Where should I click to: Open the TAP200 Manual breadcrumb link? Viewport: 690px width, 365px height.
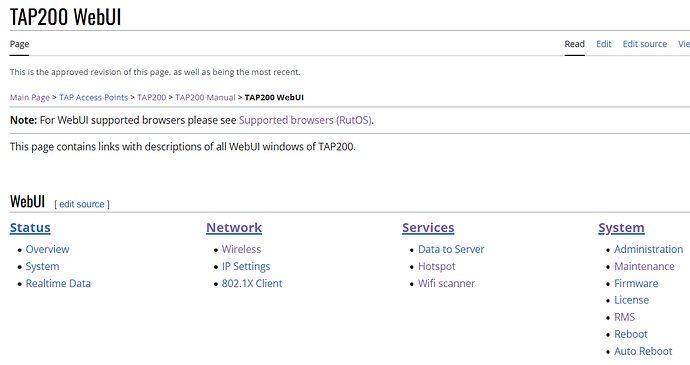205,97
